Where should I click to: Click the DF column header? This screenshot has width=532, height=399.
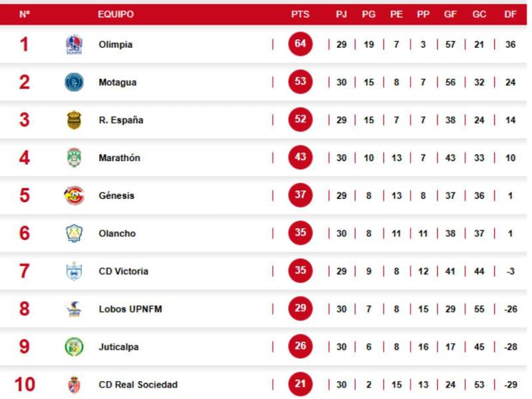(x=510, y=14)
